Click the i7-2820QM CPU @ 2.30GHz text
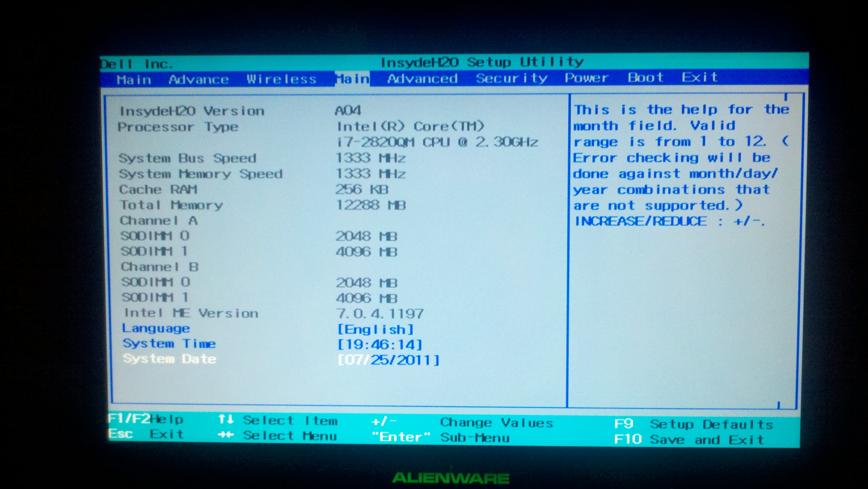This screenshot has height=489, width=868. pos(437,142)
